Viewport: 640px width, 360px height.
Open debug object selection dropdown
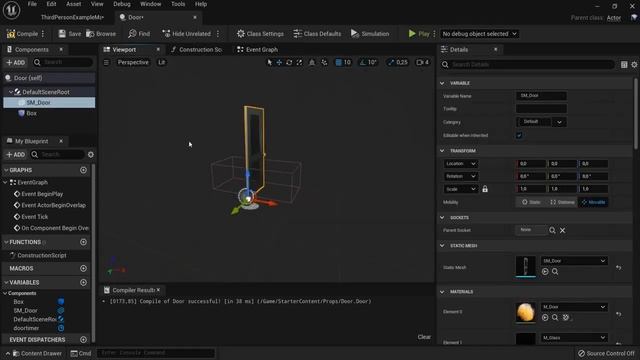[479, 34]
